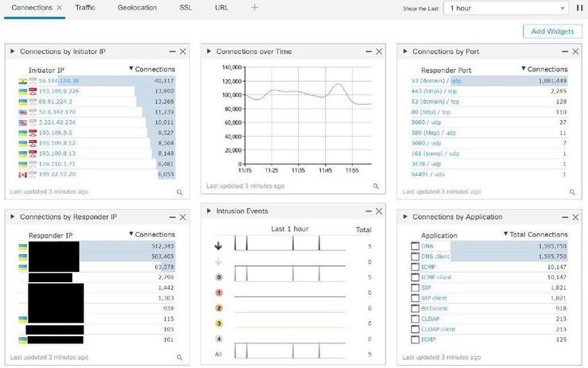Image resolution: width=588 pixels, height=368 pixels.
Task: Click search icon in Connections by Application widget
Action: tap(571, 358)
